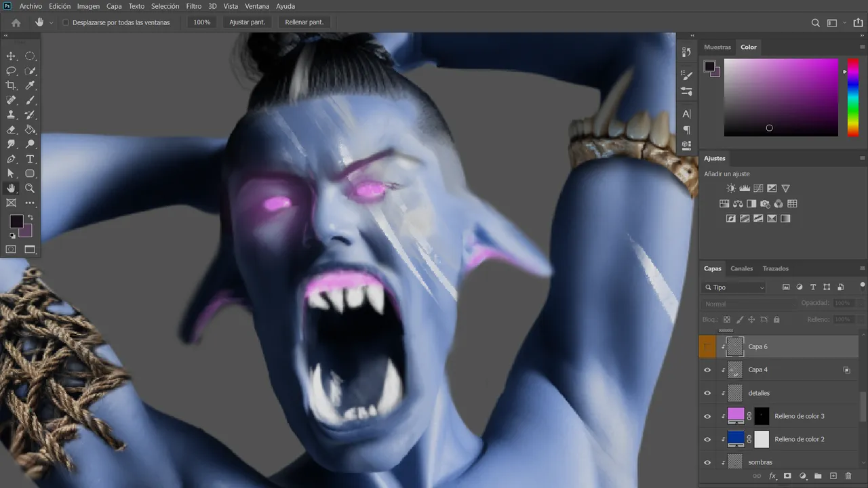Create a new layer

[x=833, y=476]
